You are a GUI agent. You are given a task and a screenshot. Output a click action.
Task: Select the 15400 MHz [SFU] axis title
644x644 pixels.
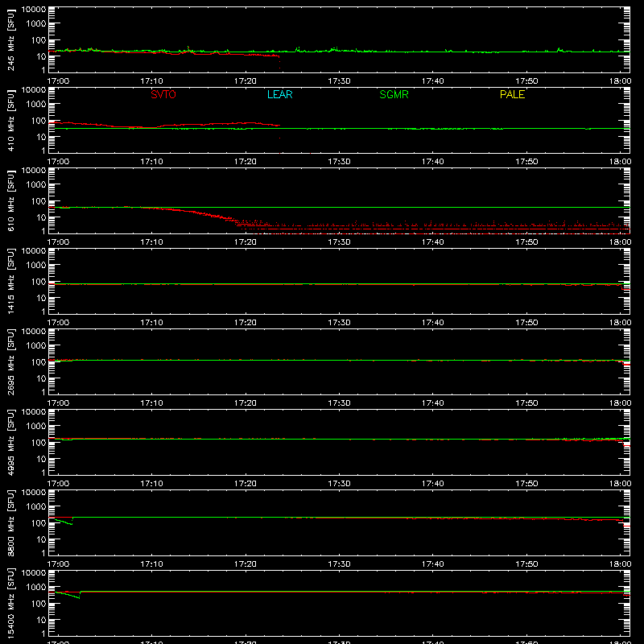10,603
